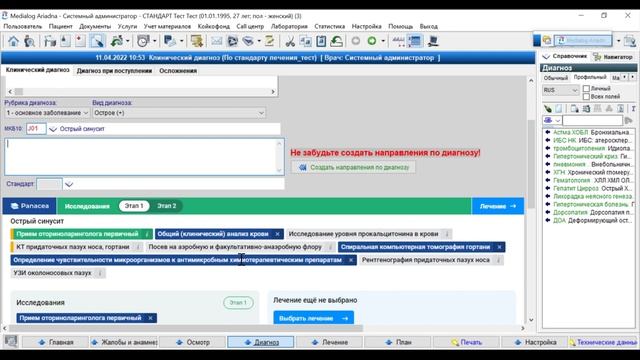This screenshot has width=640, height=360.
Task: Click the pencil signature icon in toolbar
Action: [x=269, y=41]
